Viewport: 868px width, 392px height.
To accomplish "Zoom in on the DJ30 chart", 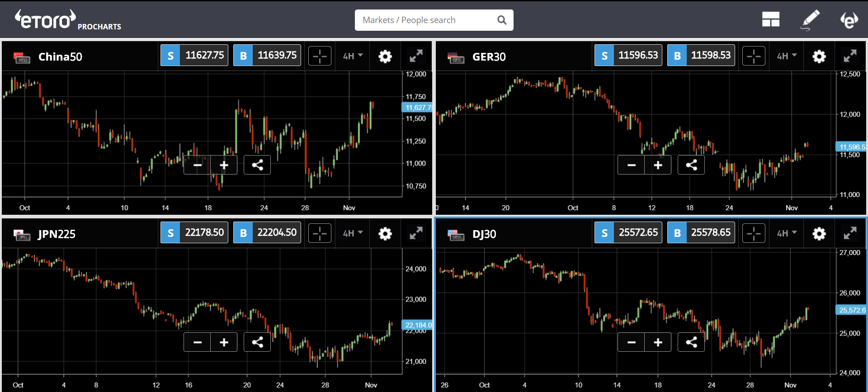I will [658, 342].
